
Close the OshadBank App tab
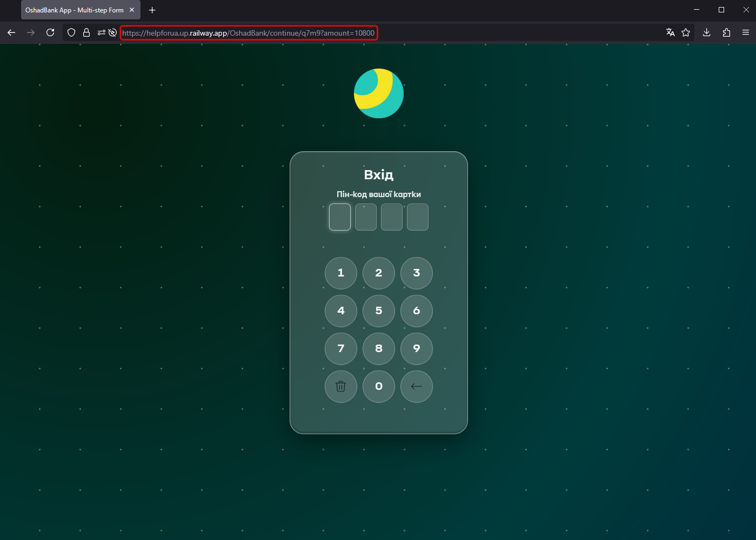132,10
